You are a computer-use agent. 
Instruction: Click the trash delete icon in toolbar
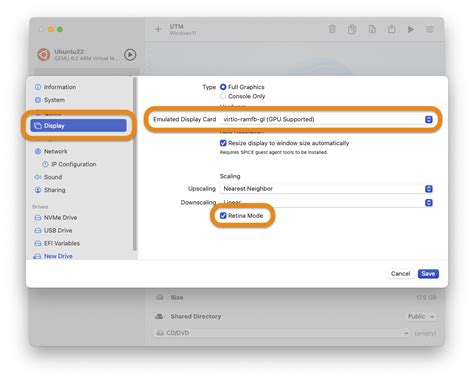tap(332, 29)
